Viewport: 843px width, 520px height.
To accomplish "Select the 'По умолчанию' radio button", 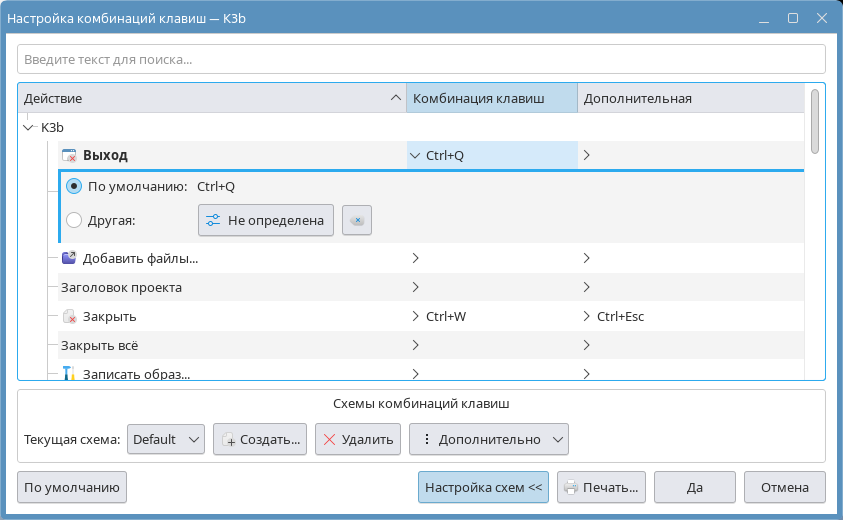I will pos(74,186).
